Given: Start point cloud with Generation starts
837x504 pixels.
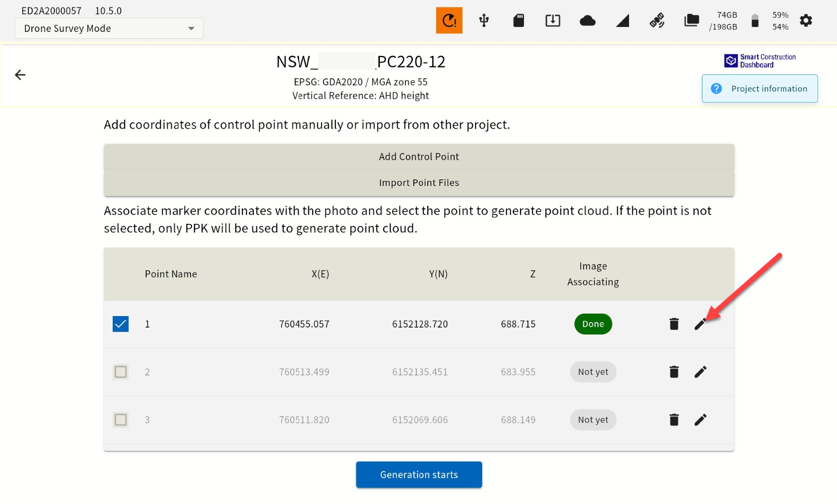Looking at the screenshot, I should tap(419, 475).
